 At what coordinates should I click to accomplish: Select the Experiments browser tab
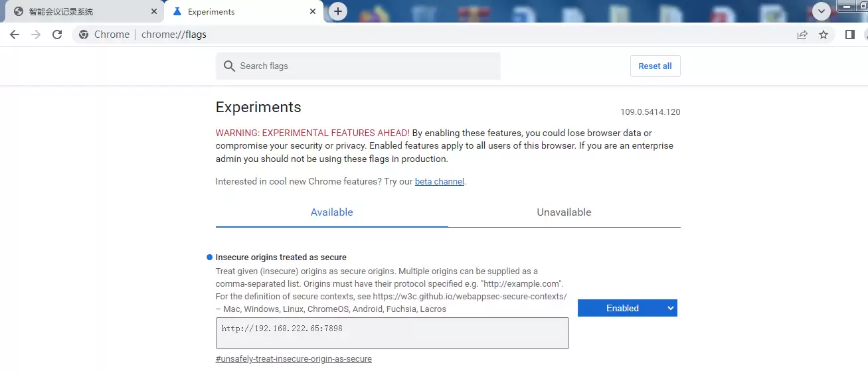(x=244, y=12)
